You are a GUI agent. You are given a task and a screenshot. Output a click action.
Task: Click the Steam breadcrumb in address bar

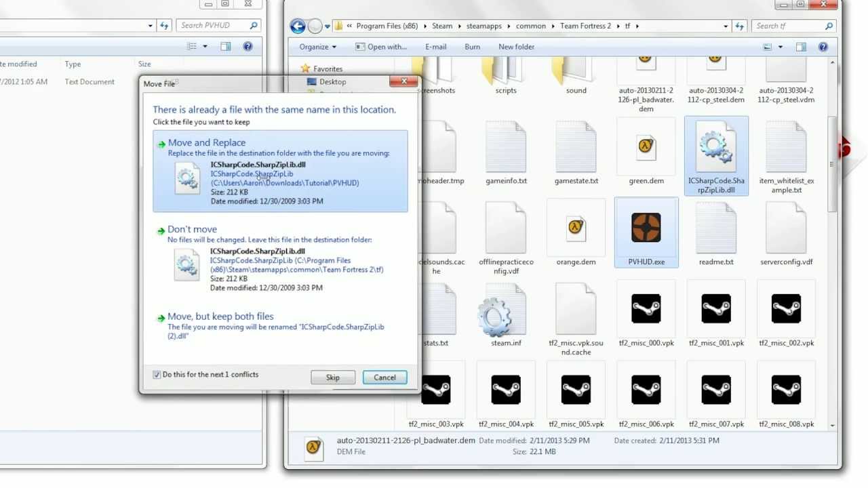point(442,26)
